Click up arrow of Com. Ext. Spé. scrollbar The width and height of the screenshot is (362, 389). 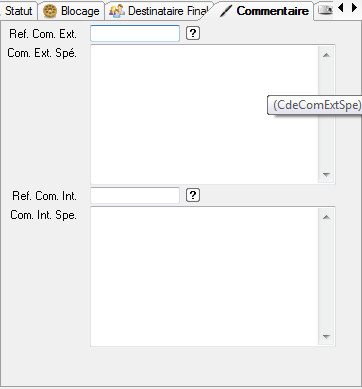pos(326,55)
